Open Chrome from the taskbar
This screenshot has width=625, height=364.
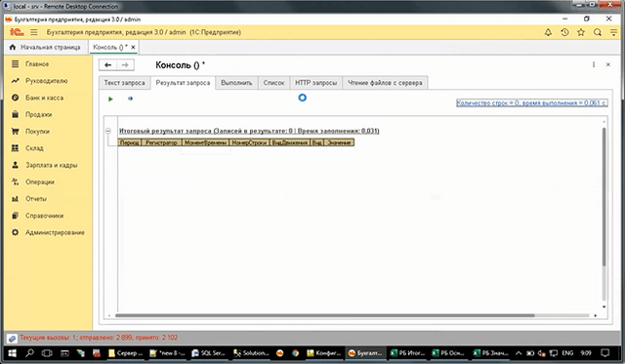(295, 353)
